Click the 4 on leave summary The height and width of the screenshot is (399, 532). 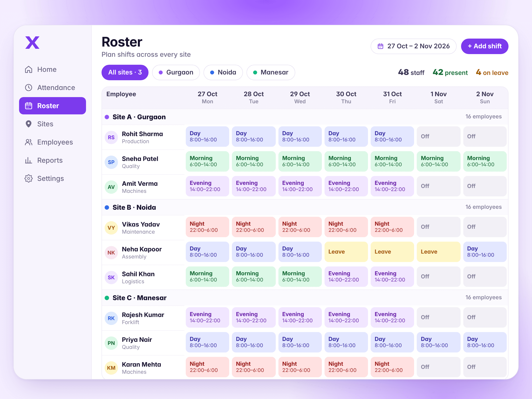point(492,72)
